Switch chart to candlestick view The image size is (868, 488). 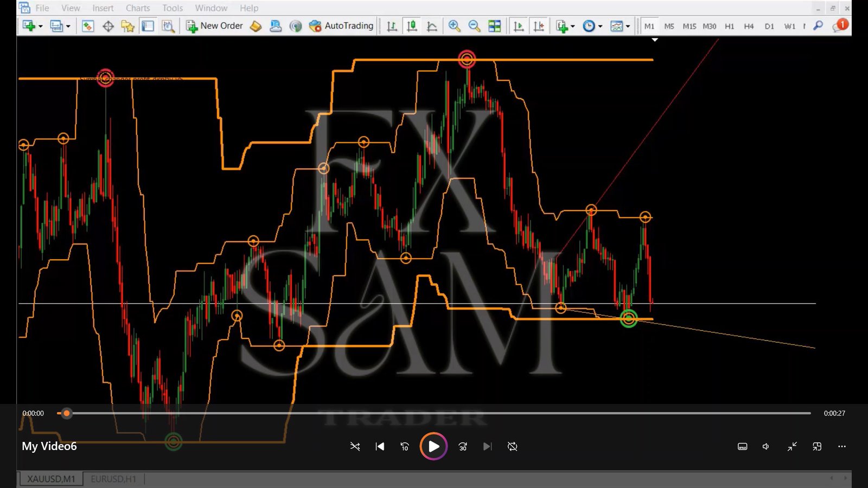pos(412,26)
